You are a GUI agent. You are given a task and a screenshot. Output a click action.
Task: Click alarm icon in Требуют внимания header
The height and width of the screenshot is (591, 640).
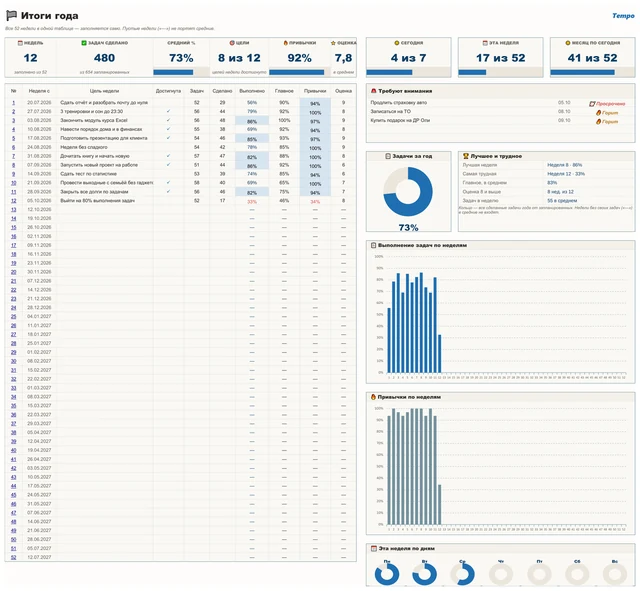[x=373, y=91]
